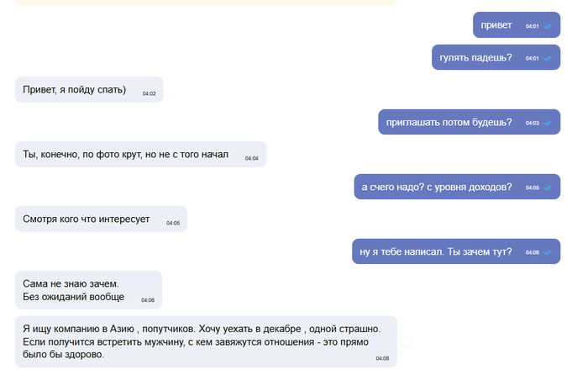
Task: Click the text "Привет, я пойду спать)"
Action: (75, 90)
